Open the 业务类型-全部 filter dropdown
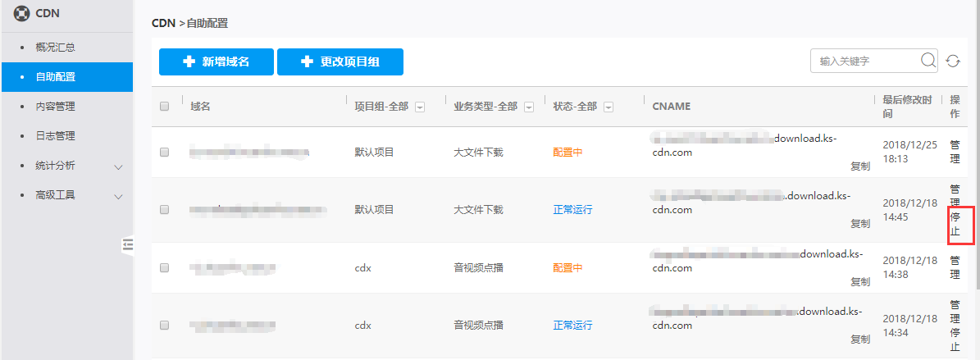This screenshot has width=980, height=360. pyautogui.click(x=529, y=107)
